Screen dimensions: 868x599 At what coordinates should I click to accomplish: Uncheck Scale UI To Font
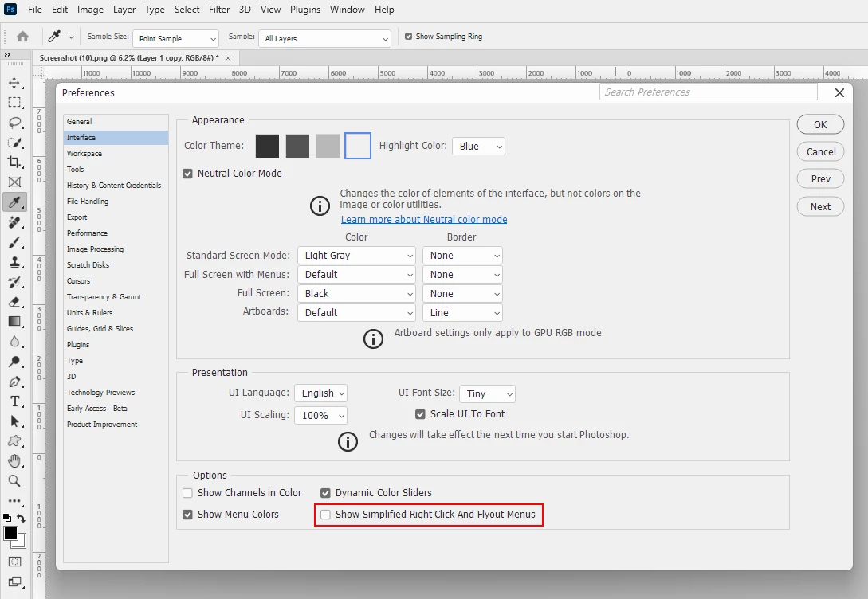point(420,414)
